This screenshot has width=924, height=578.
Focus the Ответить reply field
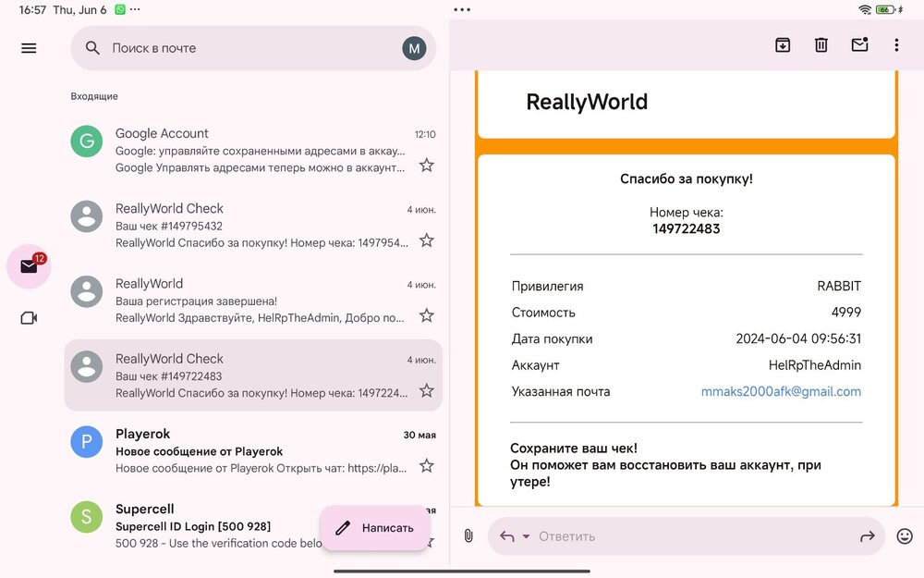tap(687, 536)
